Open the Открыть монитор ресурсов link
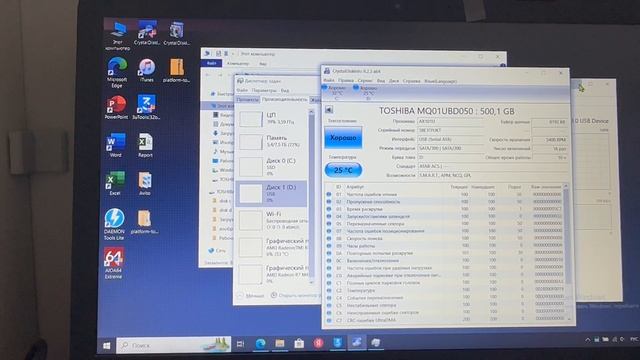Viewport: 640px width, 360px height. pyautogui.click(x=296, y=295)
